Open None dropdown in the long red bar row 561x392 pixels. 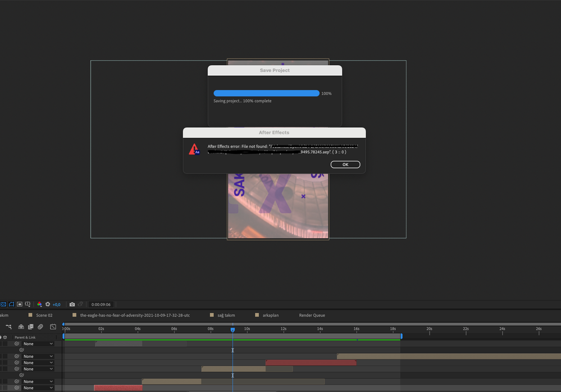38,363
